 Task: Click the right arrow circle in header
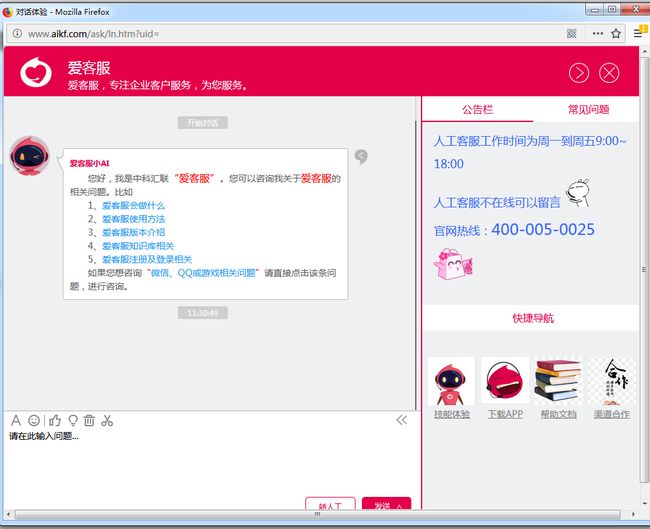pyautogui.click(x=579, y=73)
